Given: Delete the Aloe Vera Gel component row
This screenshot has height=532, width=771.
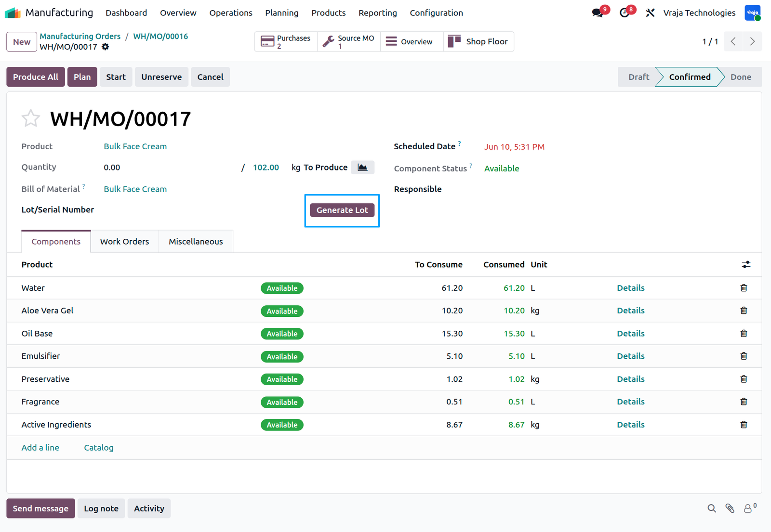Looking at the screenshot, I should tap(744, 311).
